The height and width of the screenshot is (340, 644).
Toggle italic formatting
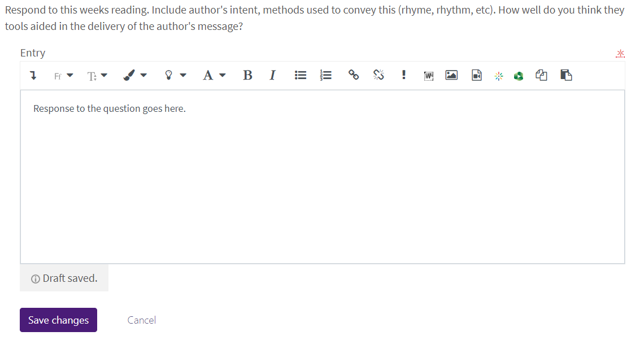(272, 75)
